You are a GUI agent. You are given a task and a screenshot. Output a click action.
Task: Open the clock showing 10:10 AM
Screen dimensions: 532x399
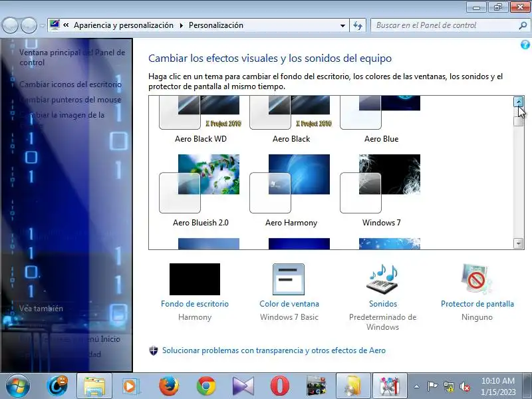498,386
